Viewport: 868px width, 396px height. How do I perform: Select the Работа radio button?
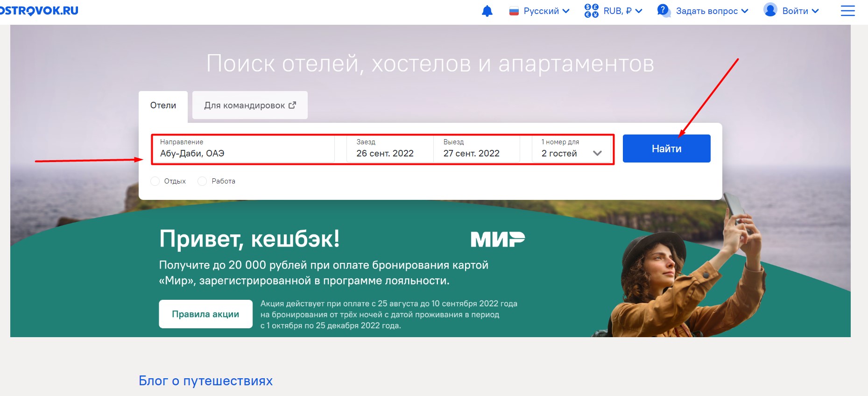[x=202, y=181]
